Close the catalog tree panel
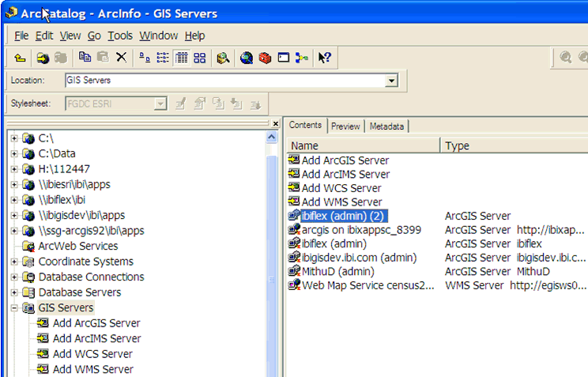The width and height of the screenshot is (588, 377). tap(276, 124)
